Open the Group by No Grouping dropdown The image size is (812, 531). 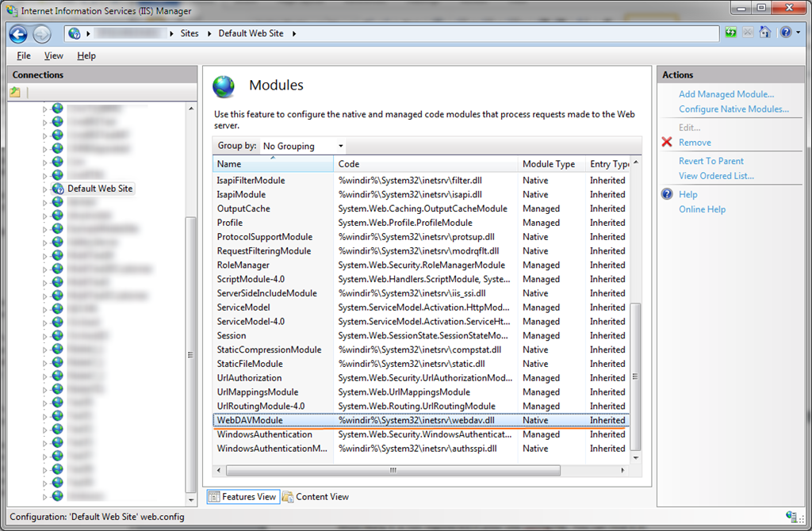pyautogui.click(x=303, y=146)
